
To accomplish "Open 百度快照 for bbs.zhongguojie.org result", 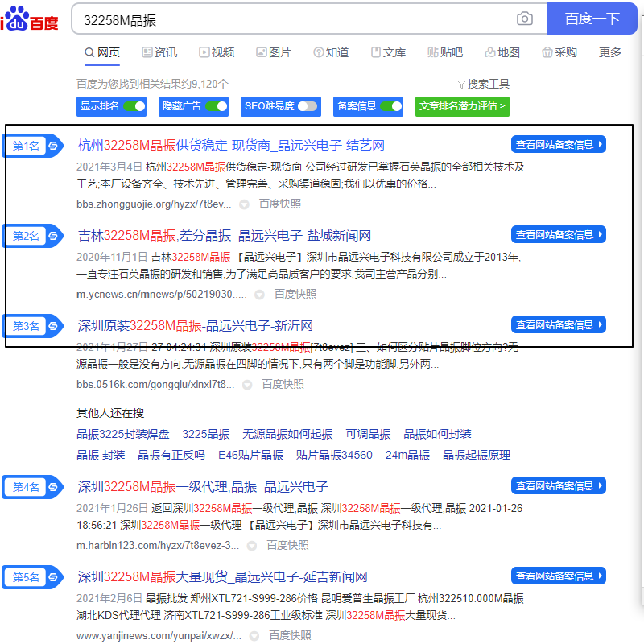I will click(x=280, y=204).
